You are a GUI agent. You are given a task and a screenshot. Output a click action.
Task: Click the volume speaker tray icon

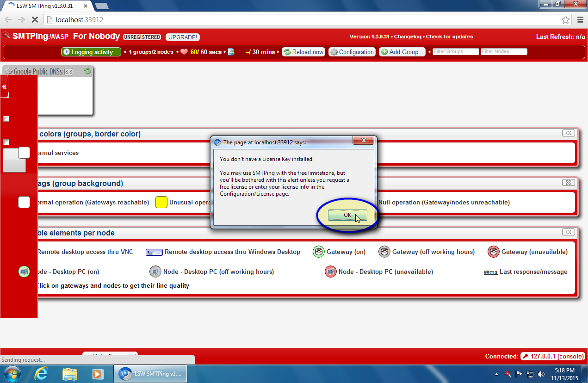[542, 374]
